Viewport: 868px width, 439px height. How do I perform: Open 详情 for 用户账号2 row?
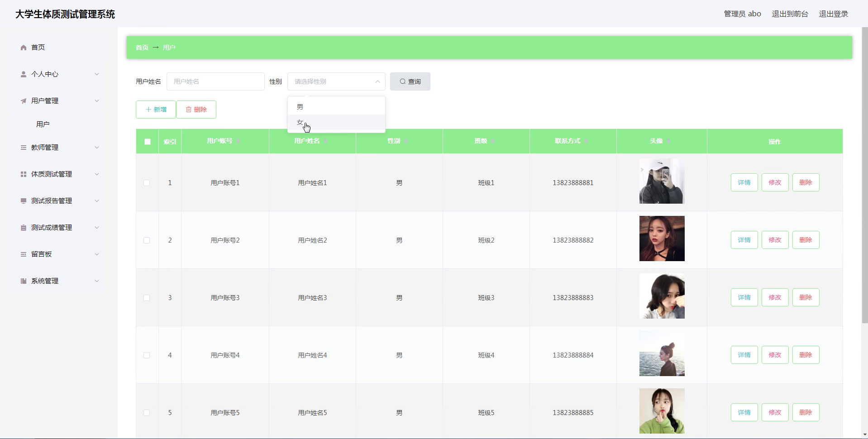(x=744, y=240)
